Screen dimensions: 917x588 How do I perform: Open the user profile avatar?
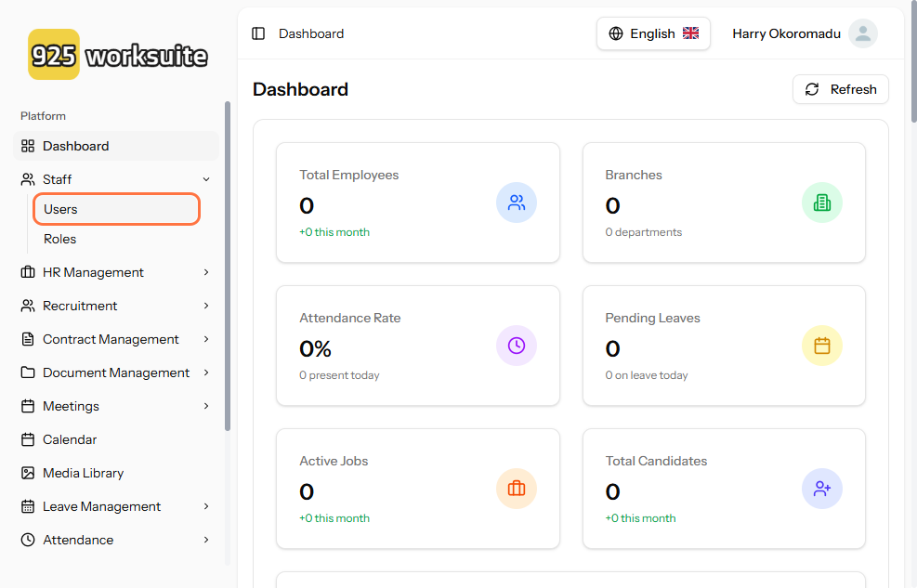tap(862, 33)
